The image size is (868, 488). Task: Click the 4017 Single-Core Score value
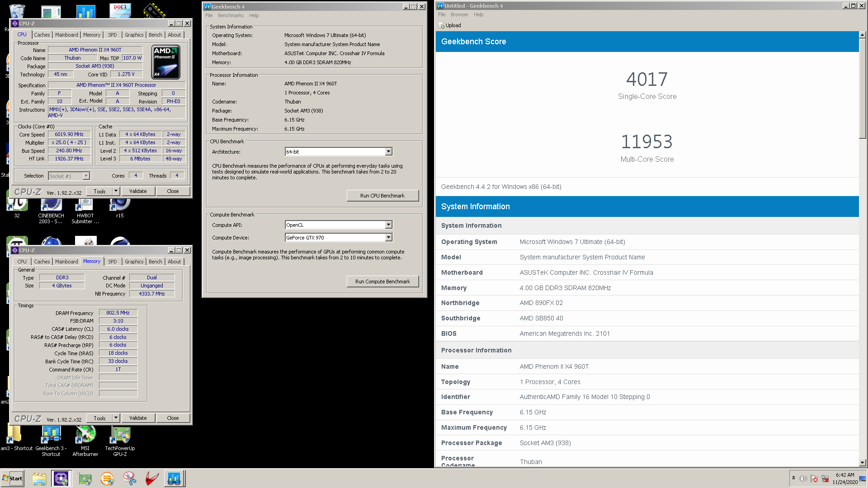coord(647,80)
